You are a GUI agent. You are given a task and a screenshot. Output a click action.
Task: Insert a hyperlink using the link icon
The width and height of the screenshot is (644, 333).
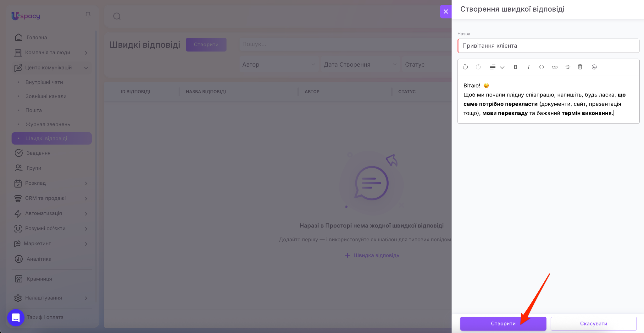click(555, 67)
